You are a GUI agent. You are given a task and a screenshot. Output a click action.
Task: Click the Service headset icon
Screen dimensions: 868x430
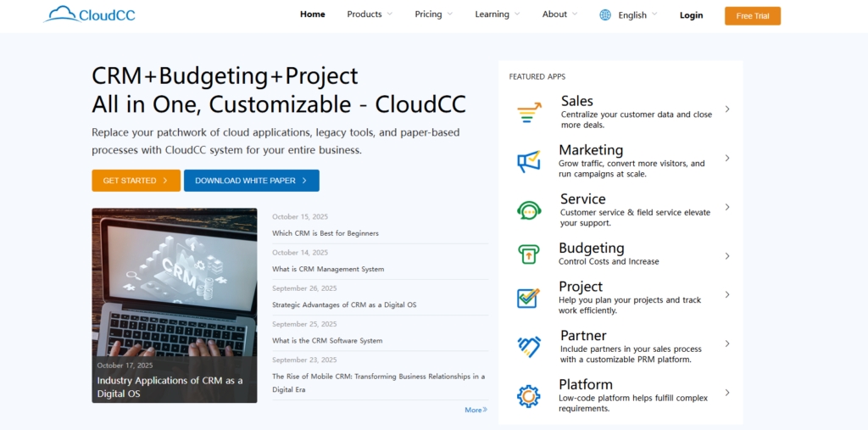(x=529, y=209)
